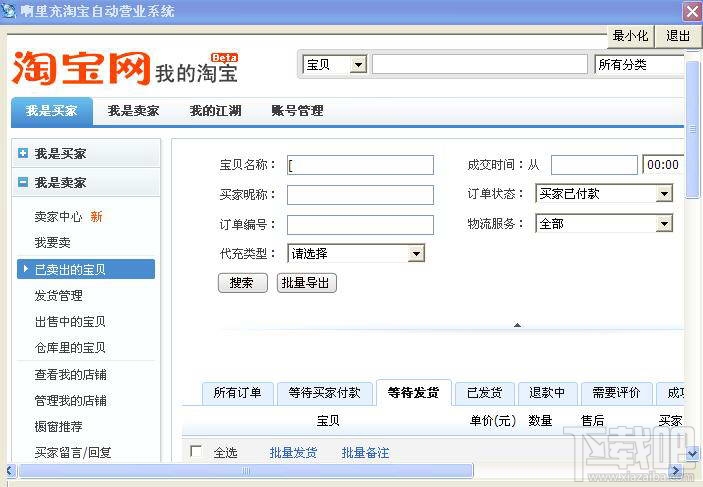The width and height of the screenshot is (703, 487).
Task: Click the vertical scrollbar thumb
Action: (x=693, y=130)
